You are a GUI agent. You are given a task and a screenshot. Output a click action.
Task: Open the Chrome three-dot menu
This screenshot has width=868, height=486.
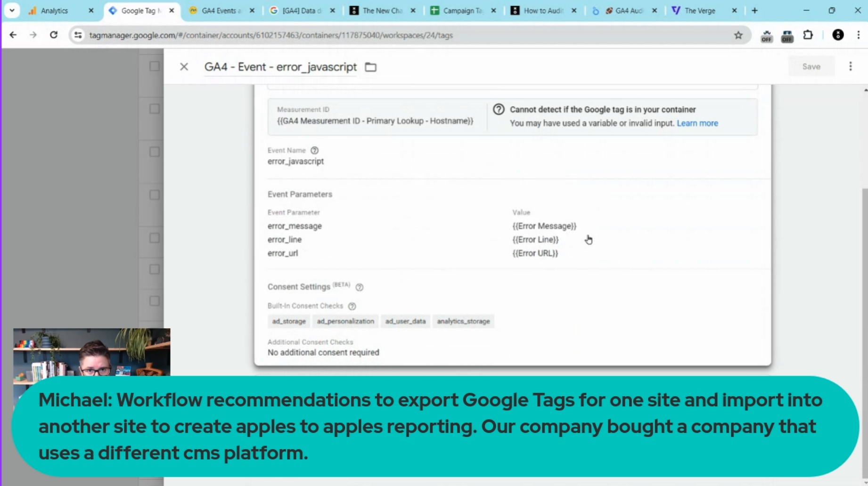859,35
